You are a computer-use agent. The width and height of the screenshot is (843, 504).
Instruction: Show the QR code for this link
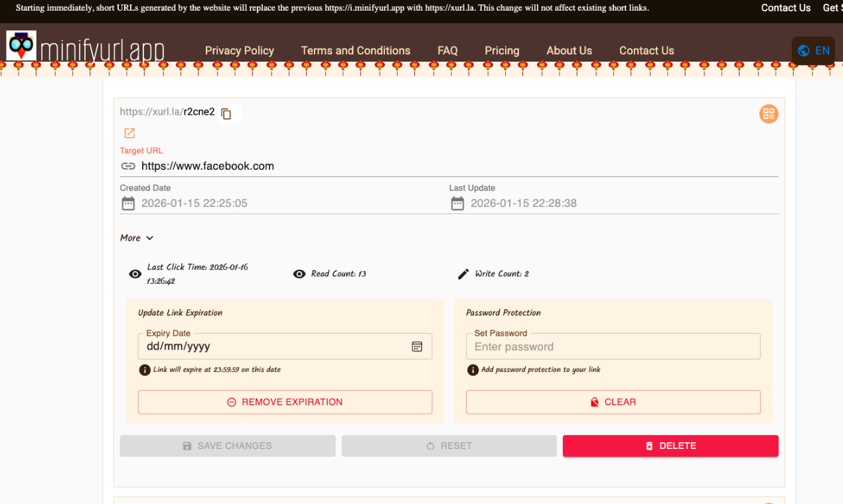coord(768,113)
